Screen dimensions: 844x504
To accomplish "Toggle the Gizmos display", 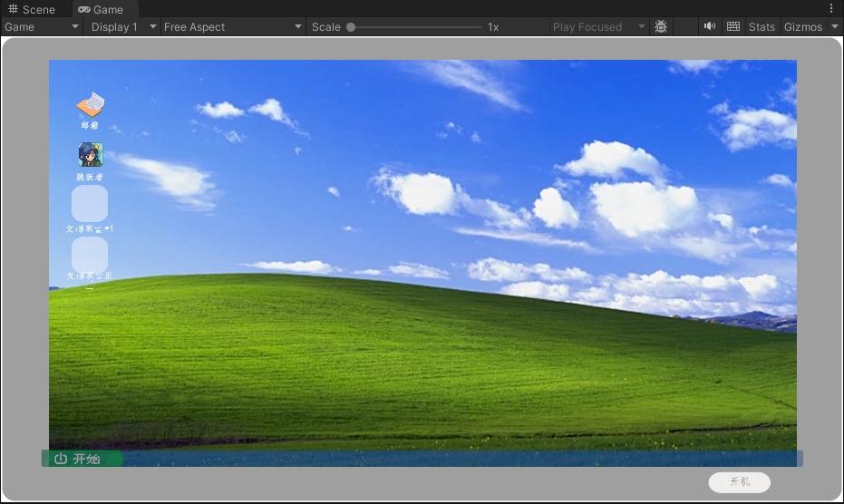I will [x=802, y=27].
